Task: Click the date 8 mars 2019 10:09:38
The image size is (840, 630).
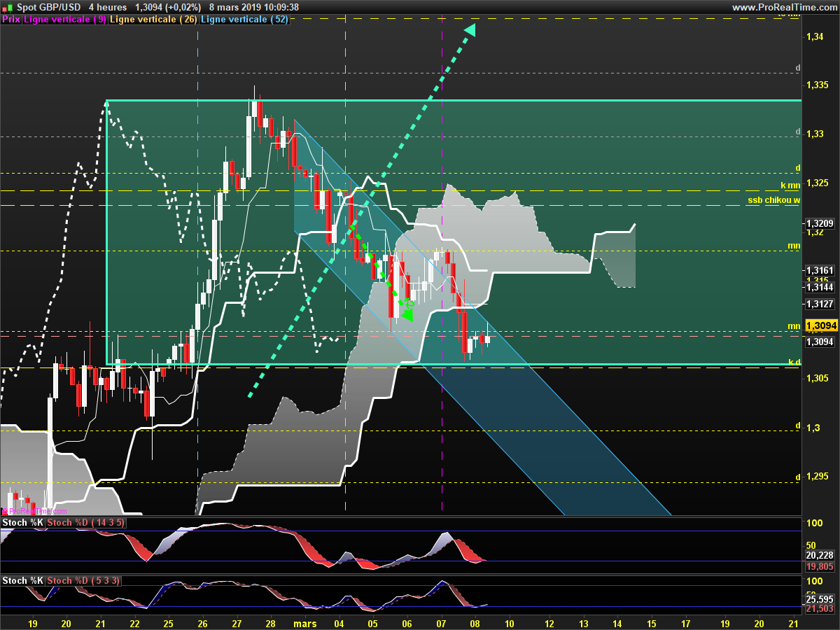Action: pos(254,7)
